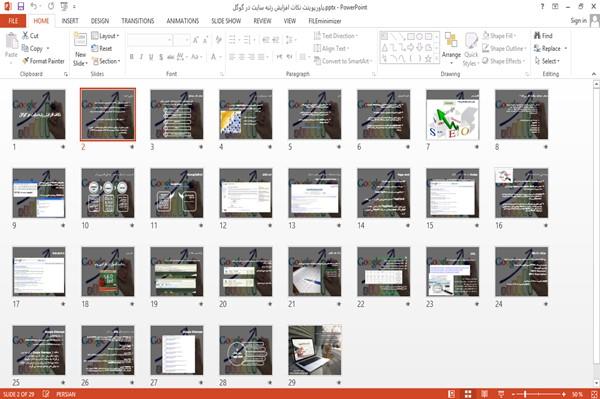Click Fit slide to window icon

tap(594, 394)
